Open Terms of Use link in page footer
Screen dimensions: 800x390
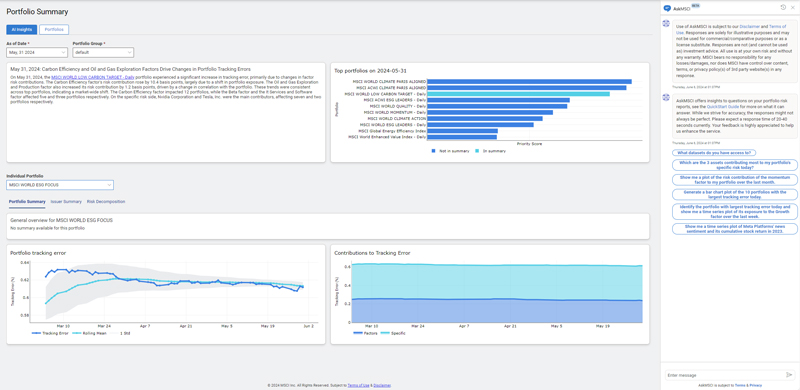[359, 385]
